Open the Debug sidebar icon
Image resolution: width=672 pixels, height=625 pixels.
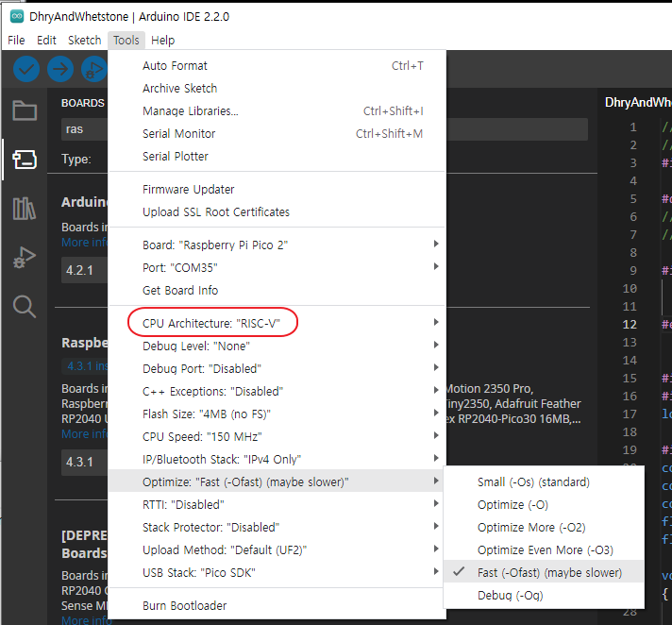(25, 258)
